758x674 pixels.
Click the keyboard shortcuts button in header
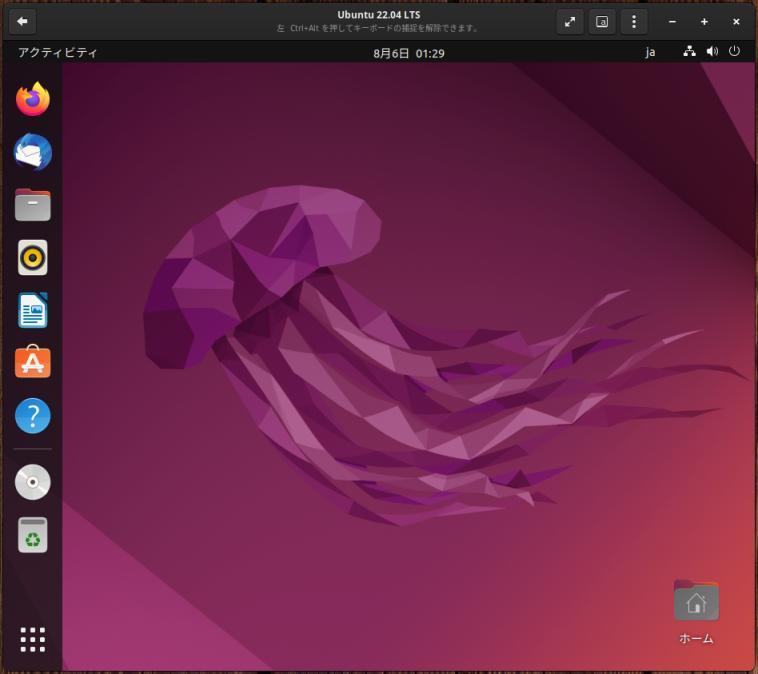(x=602, y=22)
